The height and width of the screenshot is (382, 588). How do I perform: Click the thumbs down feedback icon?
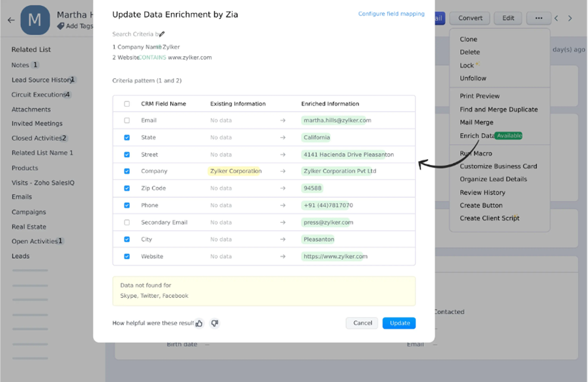click(214, 323)
